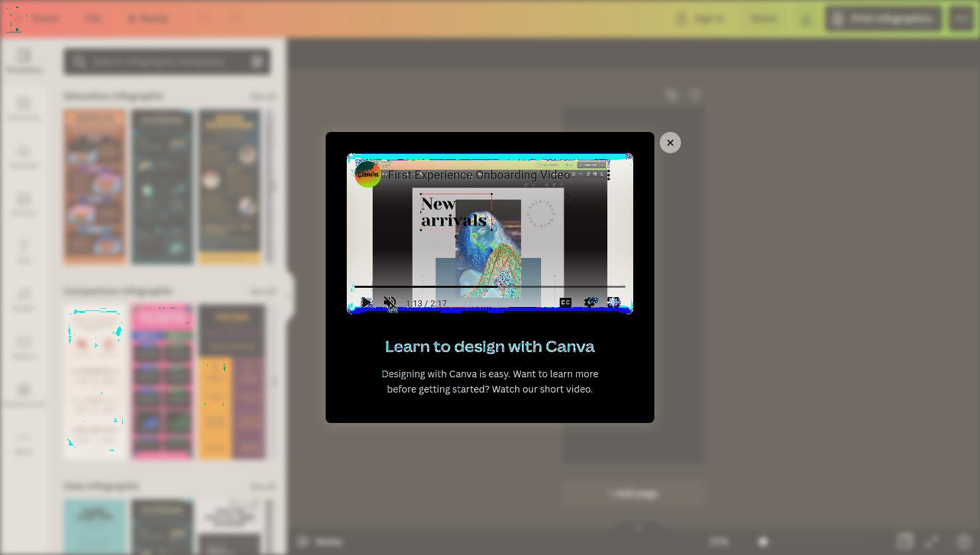Click the Designing with Canva is easy description
The height and width of the screenshot is (555, 980).
(490, 381)
